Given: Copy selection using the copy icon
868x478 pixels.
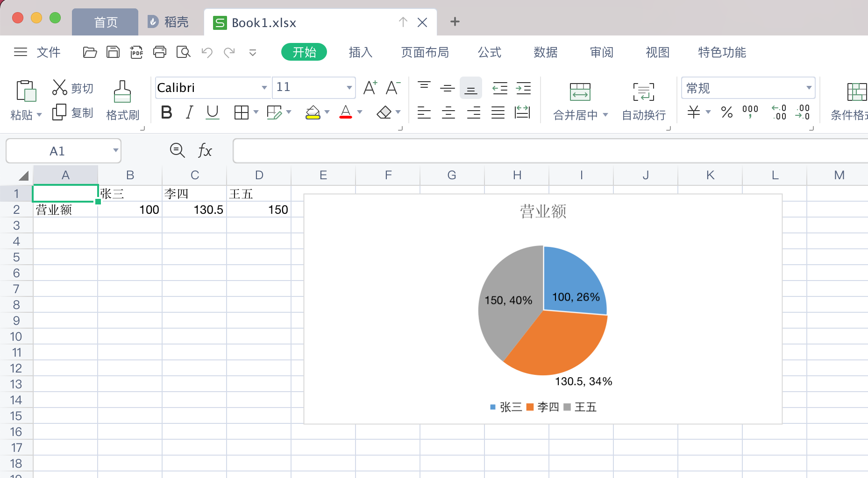Looking at the screenshot, I should point(59,112).
